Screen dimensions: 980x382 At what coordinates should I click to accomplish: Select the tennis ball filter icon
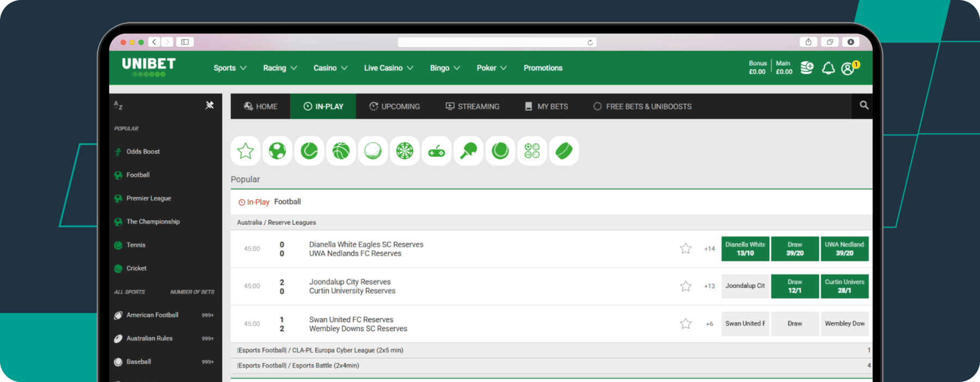(x=309, y=151)
